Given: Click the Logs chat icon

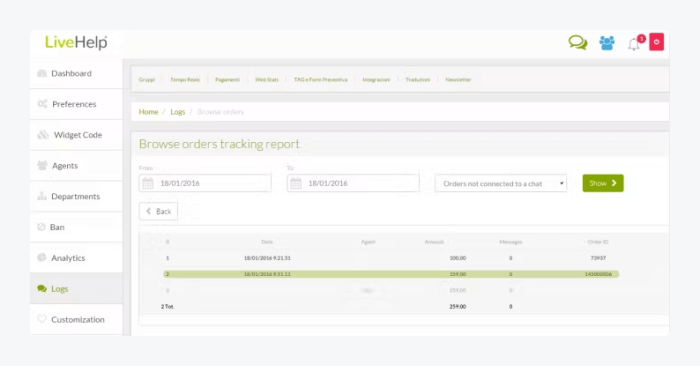Looking at the screenshot, I should pyautogui.click(x=42, y=289).
